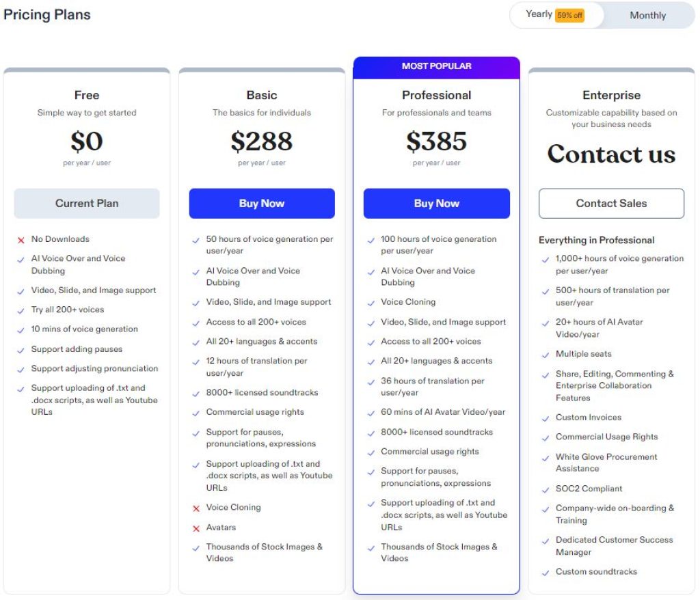Click the checkmark beside Multiple seats in Enterprise
The height and width of the screenshot is (600, 700).
click(x=545, y=355)
